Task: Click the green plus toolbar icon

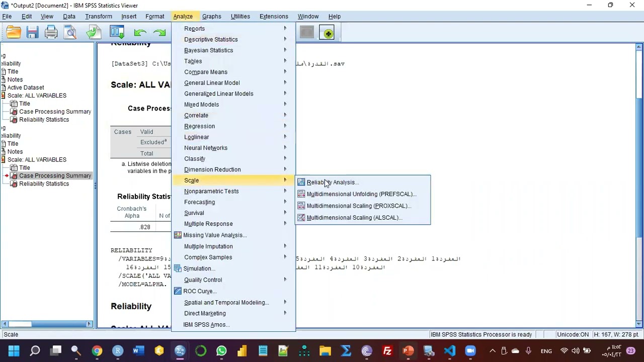Action: [328, 33]
